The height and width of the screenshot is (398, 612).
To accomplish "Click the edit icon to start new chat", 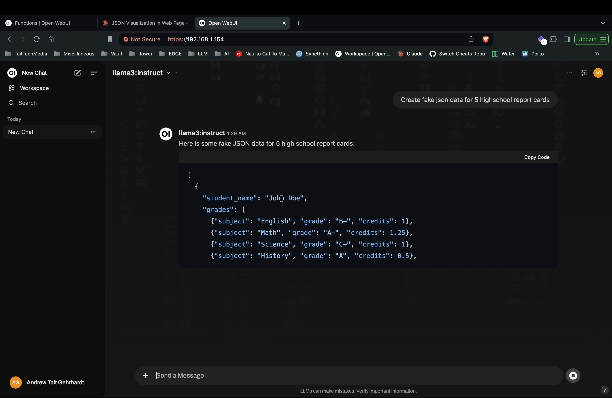I will click(x=77, y=73).
